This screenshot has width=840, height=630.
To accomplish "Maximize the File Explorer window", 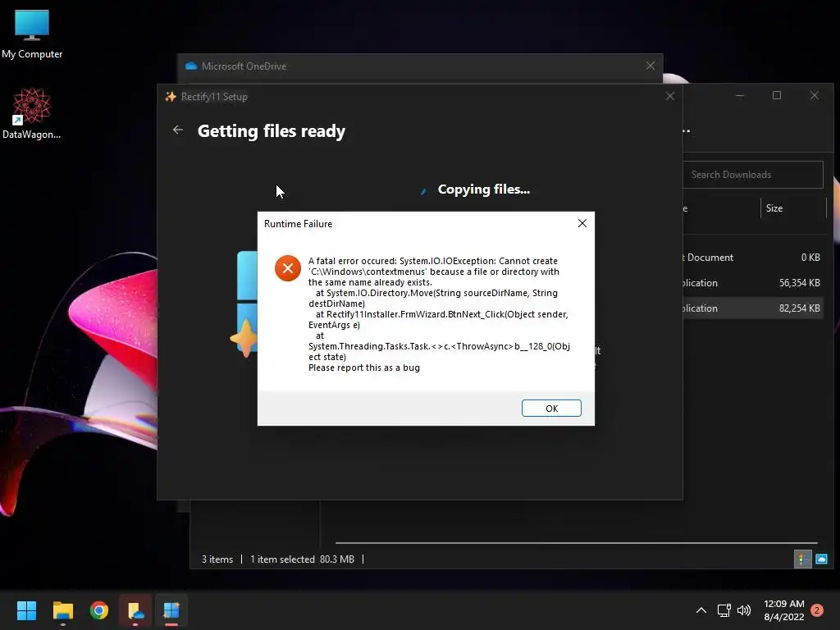I will [777, 95].
